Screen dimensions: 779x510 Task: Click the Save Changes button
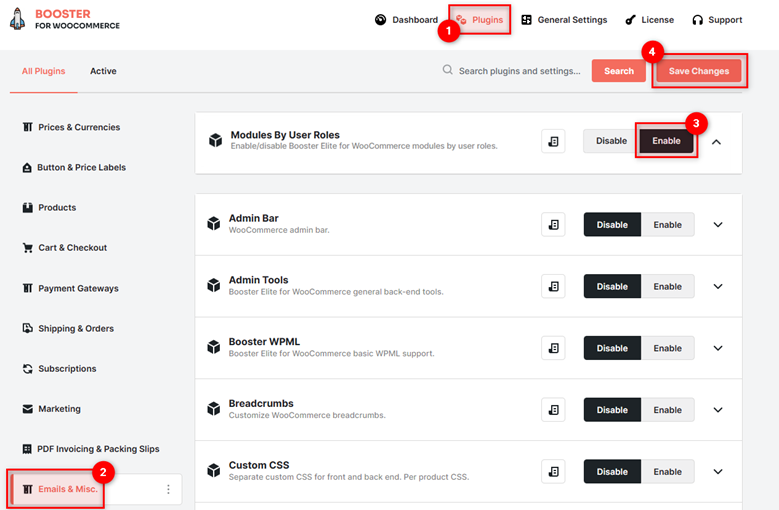[x=699, y=71]
